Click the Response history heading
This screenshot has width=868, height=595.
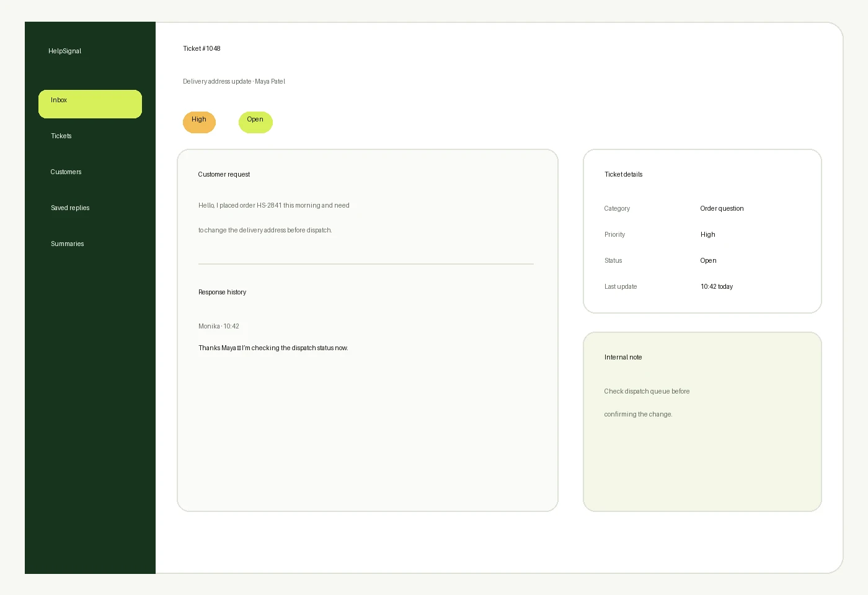pyautogui.click(x=222, y=292)
